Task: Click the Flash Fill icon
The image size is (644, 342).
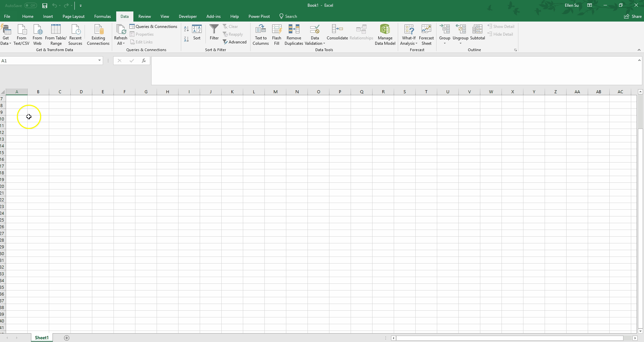Action: pyautogui.click(x=277, y=30)
